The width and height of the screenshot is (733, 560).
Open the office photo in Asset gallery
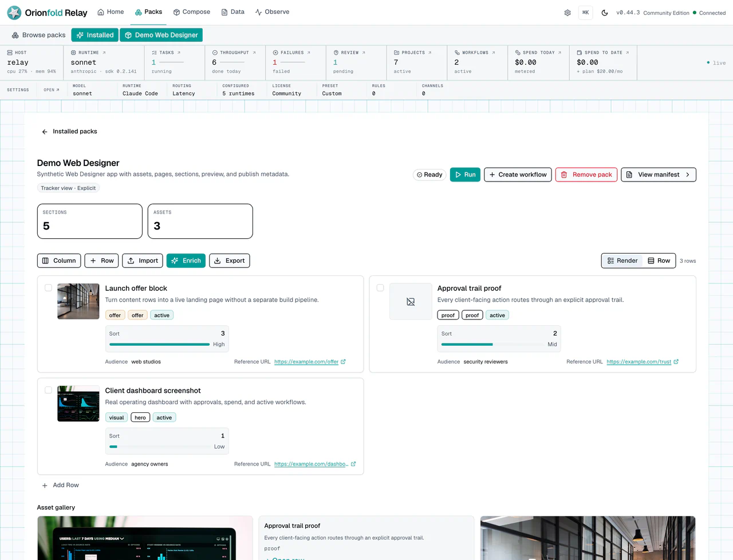(x=588, y=538)
